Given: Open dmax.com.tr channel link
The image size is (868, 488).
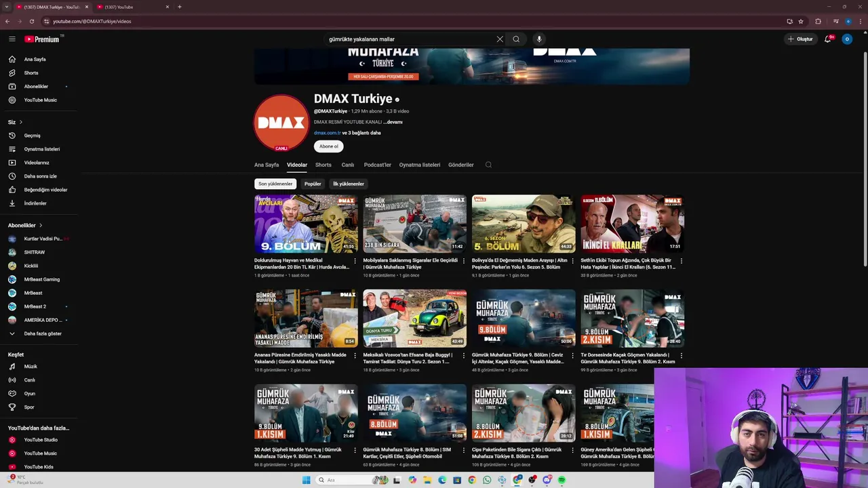Looking at the screenshot, I should (327, 133).
